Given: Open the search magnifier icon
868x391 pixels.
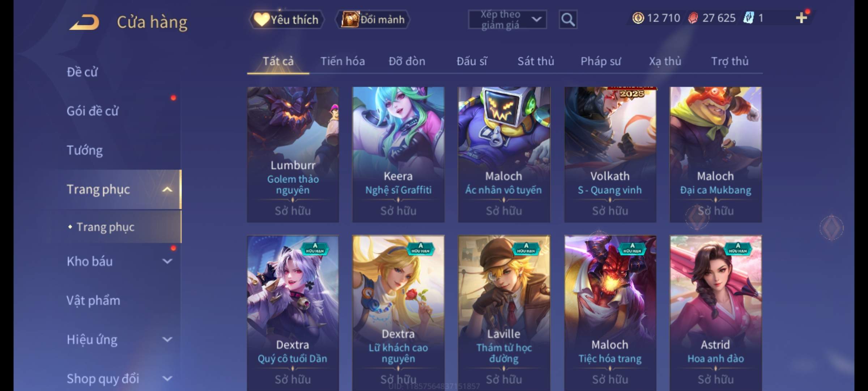Looking at the screenshot, I should pos(568,20).
